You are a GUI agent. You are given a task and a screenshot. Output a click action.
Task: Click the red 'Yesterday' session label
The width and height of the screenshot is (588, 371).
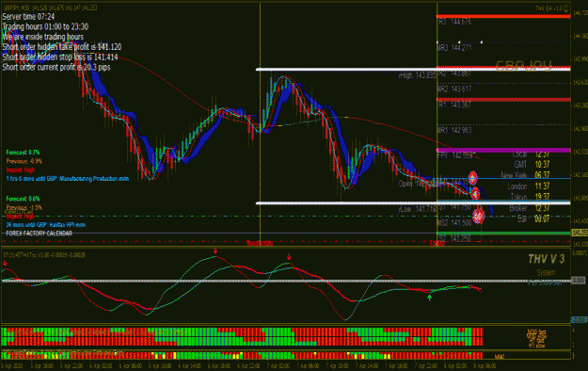[260, 243]
